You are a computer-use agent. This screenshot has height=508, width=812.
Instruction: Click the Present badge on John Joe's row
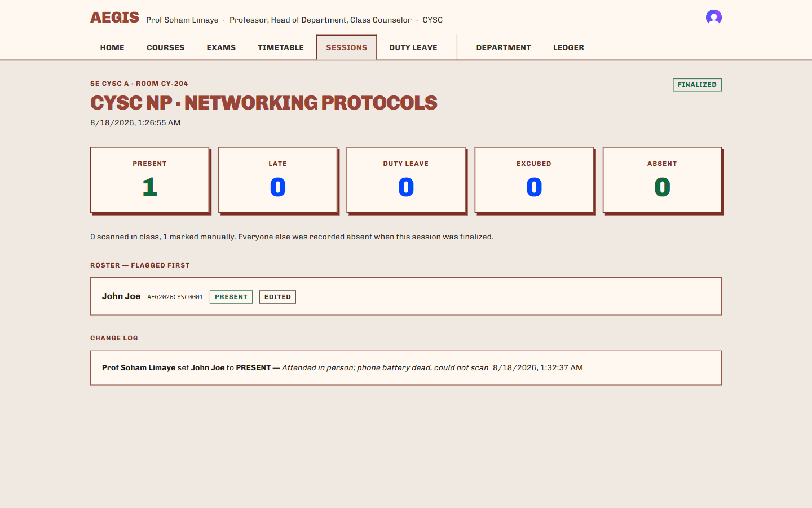tap(231, 297)
